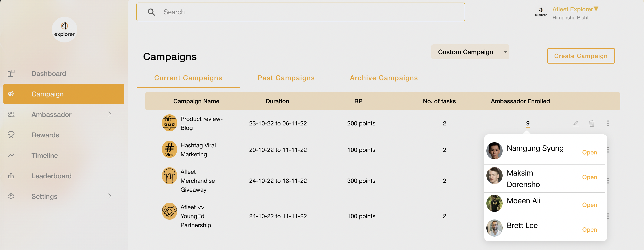Open the Afleet Explorer account dropdown arrow
Viewport: 644px width, 250px height.
pos(596,9)
